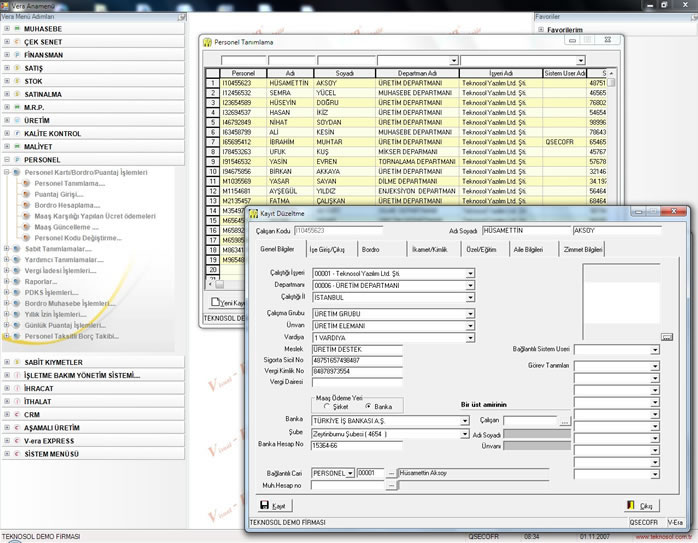Open the İHRACAT module
This screenshot has width=698, height=543.
point(93,389)
